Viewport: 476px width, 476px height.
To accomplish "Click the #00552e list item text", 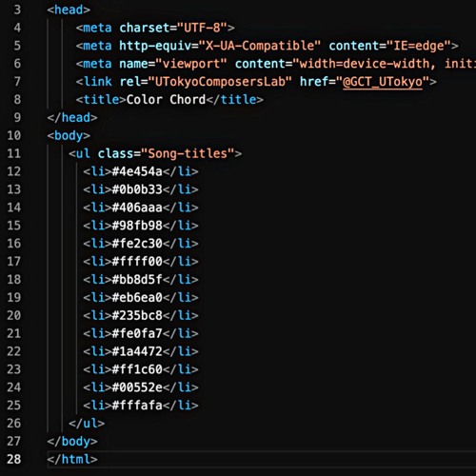I will [x=137, y=387].
